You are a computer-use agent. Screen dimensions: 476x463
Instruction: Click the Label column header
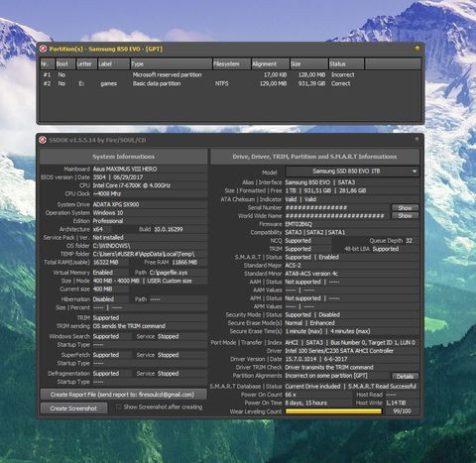pyautogui.click(x=113, y=64)
